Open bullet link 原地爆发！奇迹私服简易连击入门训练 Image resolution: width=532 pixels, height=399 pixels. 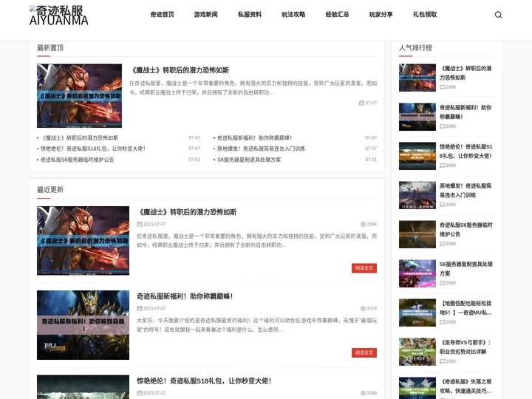click(261, 149)
